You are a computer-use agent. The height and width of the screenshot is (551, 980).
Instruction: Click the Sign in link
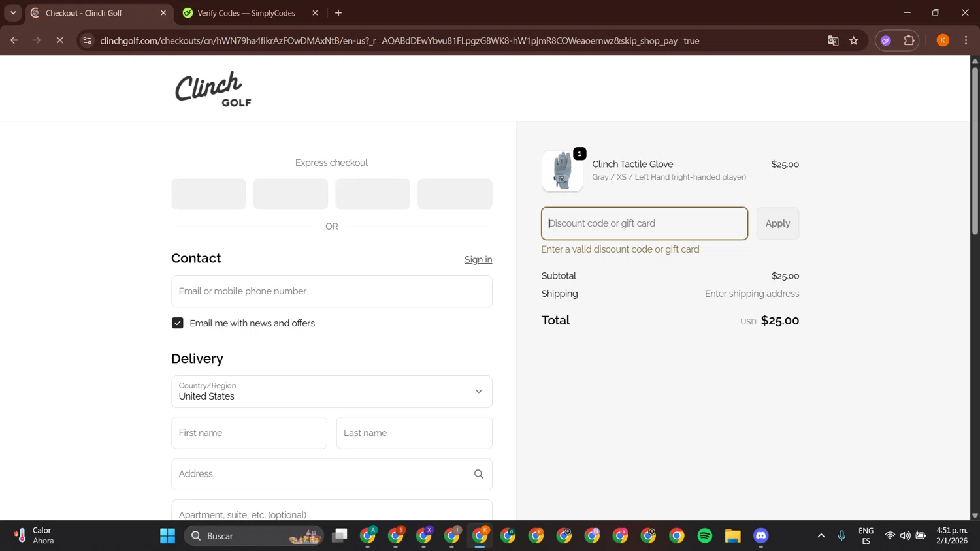tap(478, 260)
